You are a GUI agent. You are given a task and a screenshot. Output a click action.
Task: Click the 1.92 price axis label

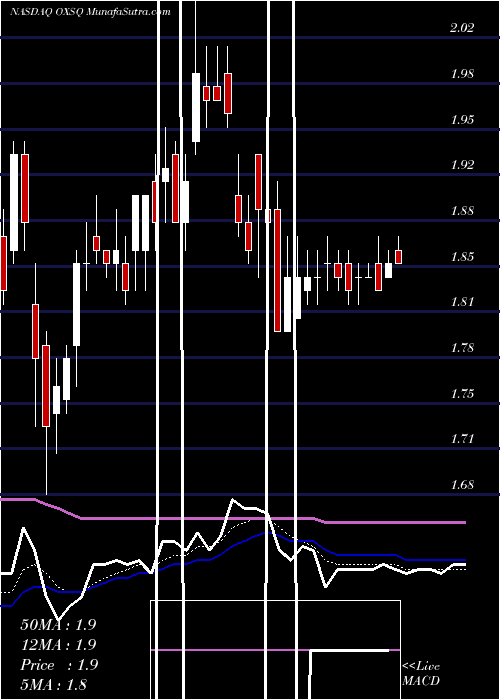click(x=462, y=165)
